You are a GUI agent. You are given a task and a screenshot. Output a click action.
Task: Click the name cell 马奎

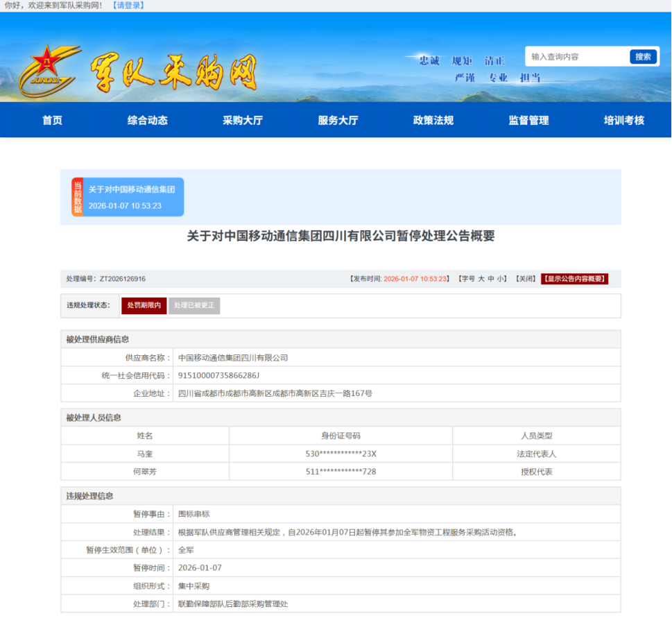[x=145, y=454]
